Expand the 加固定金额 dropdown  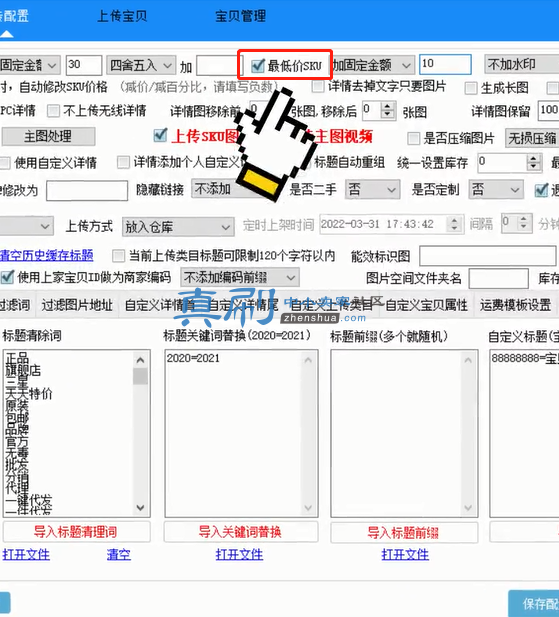(x=373, y=65)
